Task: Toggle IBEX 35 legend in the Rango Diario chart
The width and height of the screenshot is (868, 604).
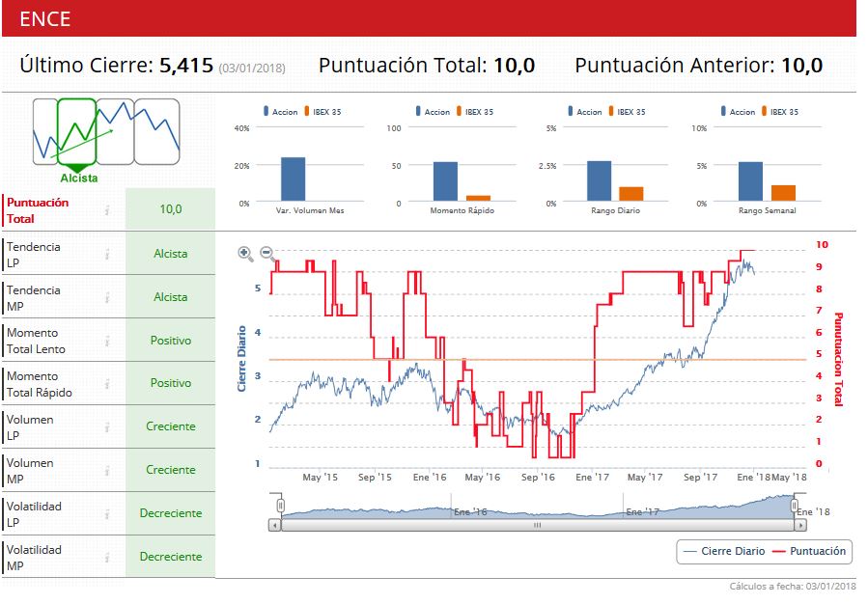Action: click(x=628, y=112)
